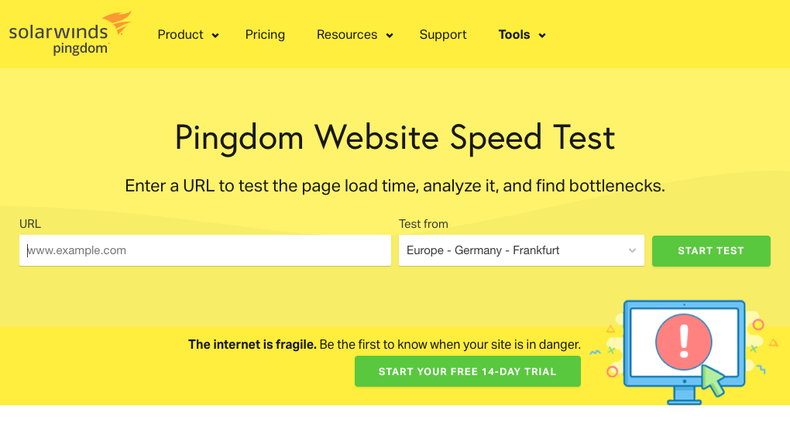The height and width of the screenshot is (434, 790).
Task: Click the Pingdom Website Speed Test heading
Action: [395, 138]
